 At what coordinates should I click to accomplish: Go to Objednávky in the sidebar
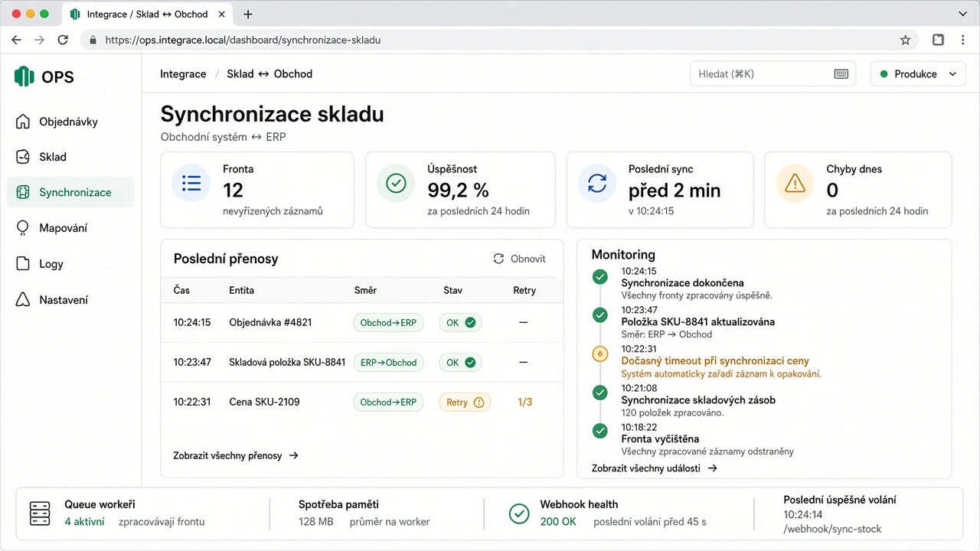tap(70, 122)
